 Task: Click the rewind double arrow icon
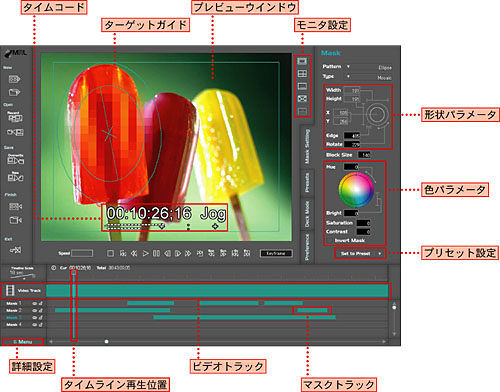[134, 254]
